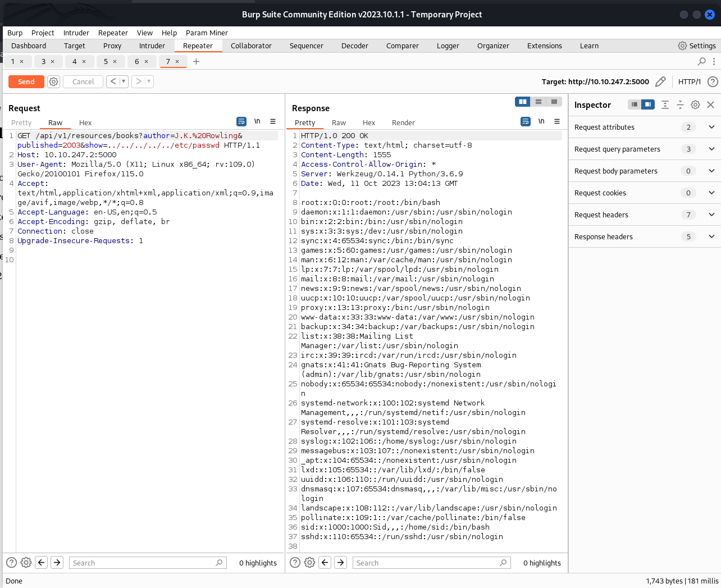Open request search settings gear
The image size is (721, 588).
(x=26, y=562)
